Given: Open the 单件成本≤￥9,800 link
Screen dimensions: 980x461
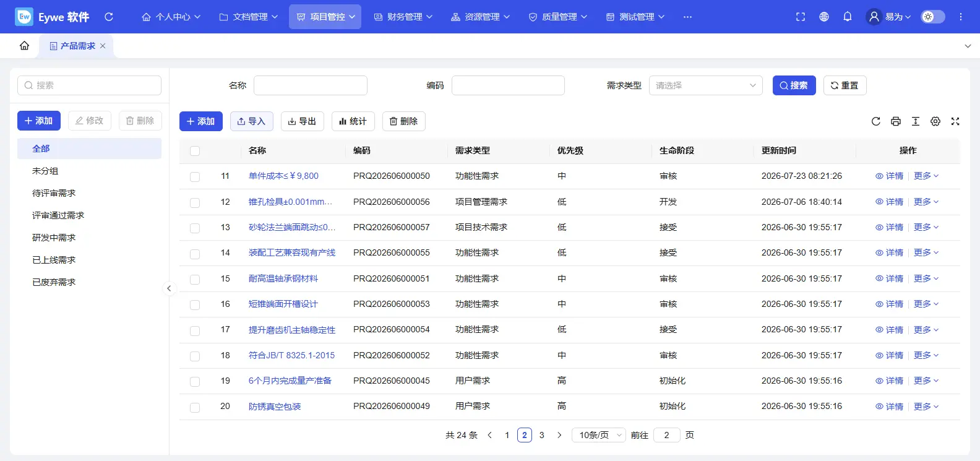Looking at the screenshot, I should pyautogui.click(x=283, y=176).
